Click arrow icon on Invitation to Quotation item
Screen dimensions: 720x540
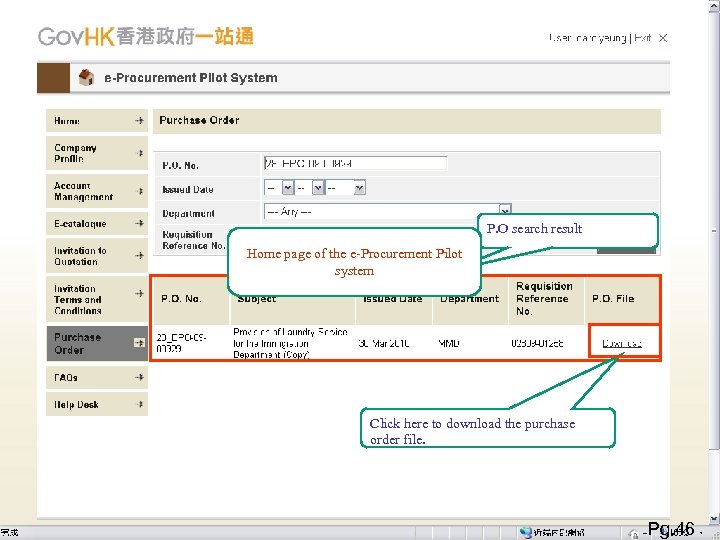point(140,256)
